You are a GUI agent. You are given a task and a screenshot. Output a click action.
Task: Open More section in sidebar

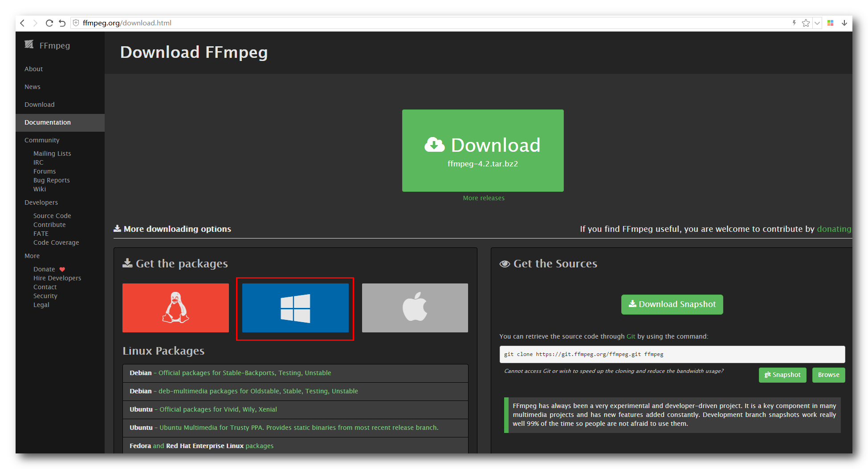pos(32,256)
